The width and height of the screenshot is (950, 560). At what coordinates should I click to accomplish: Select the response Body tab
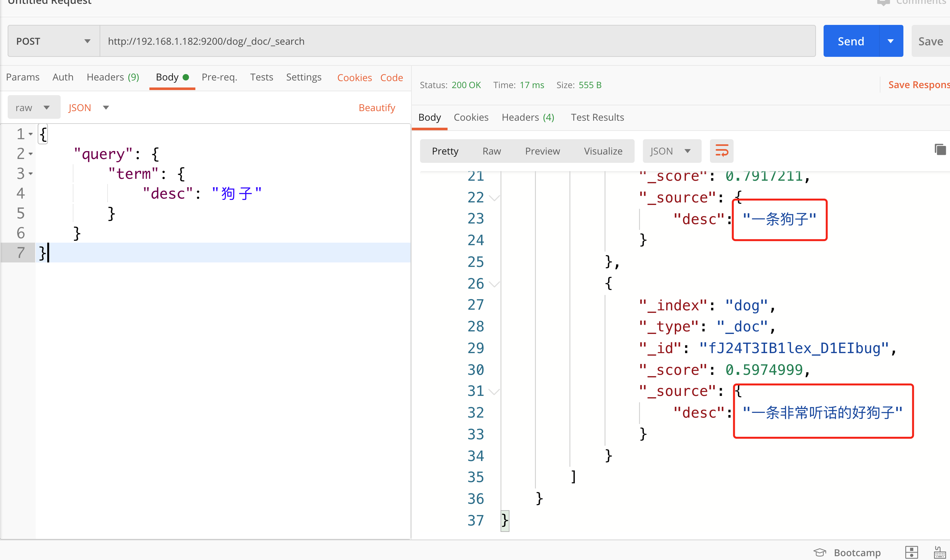[x=429, y=117]
